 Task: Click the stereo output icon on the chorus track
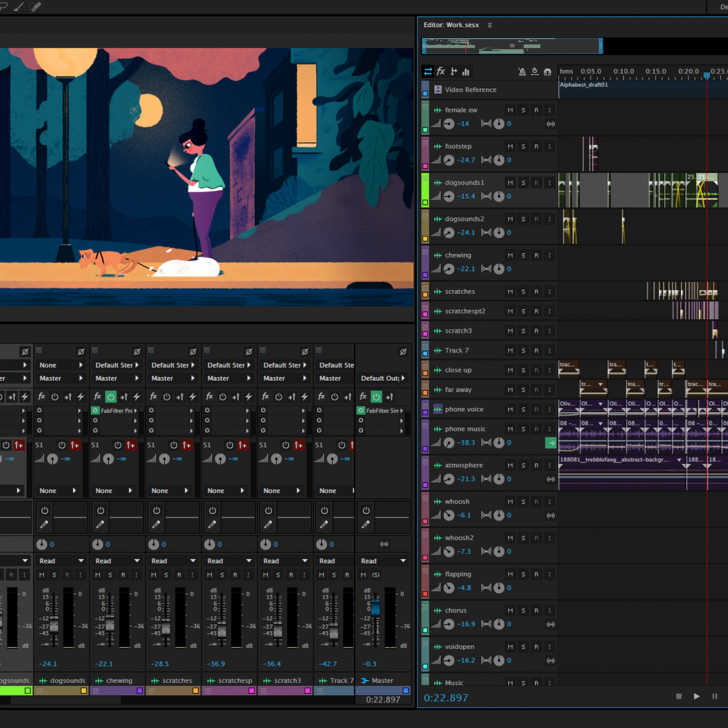pos(550,624)
